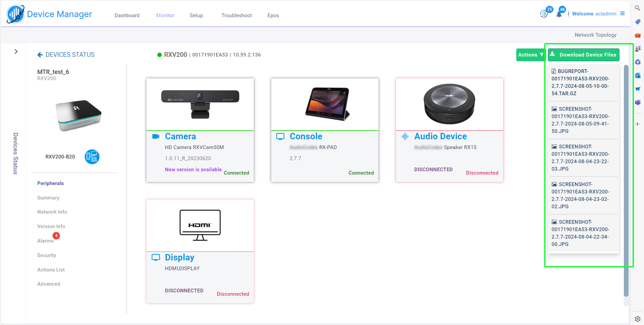Click the plus icon in browser sidebar

click(637, 124)
